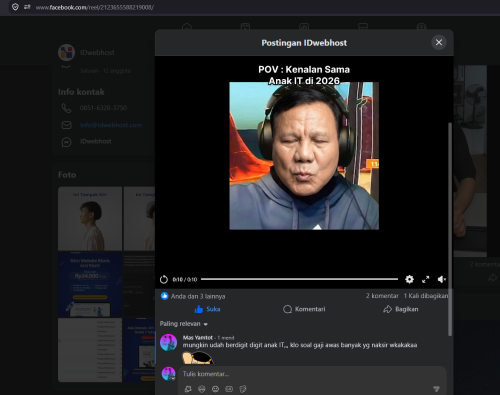Click the video progress bar
Screen dimensions: 500x395
click(299, 279)
